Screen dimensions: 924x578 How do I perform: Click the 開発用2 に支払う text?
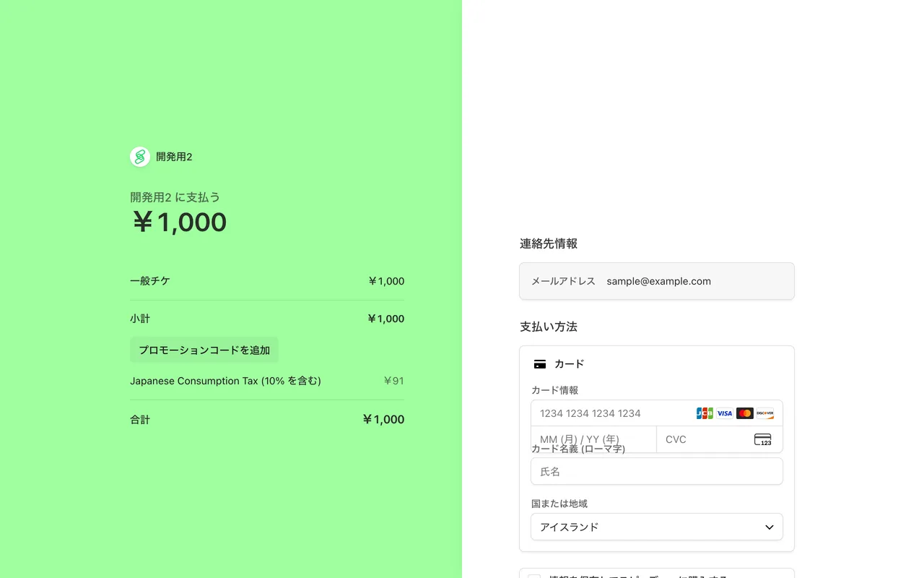click(x=175, y=197)
